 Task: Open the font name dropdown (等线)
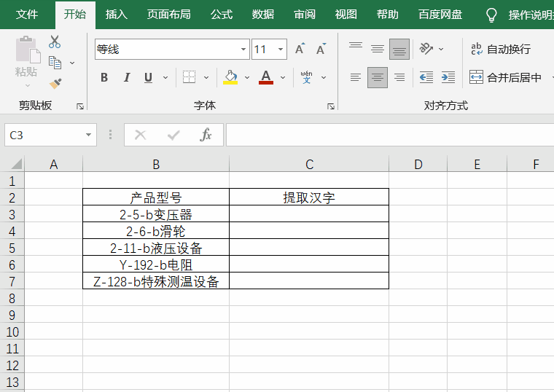point(243,49)
